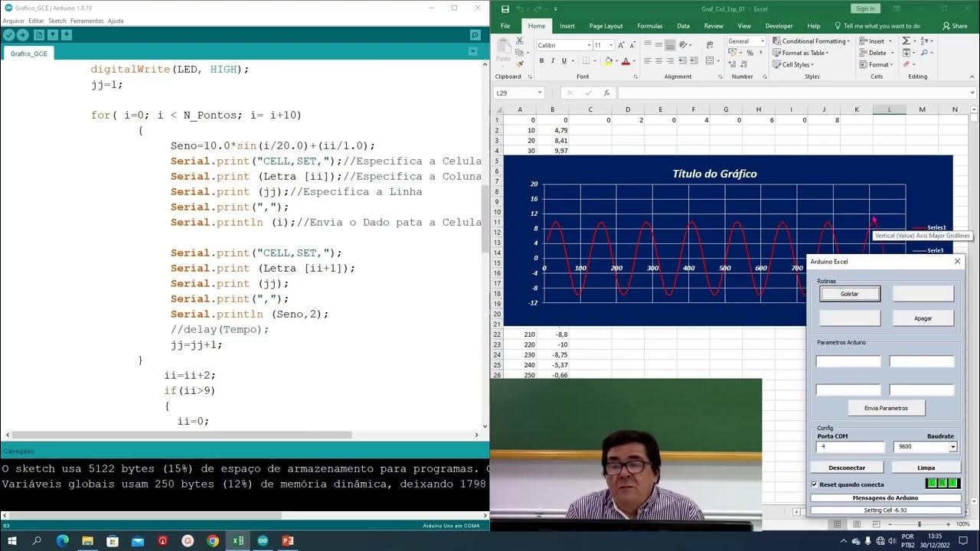The image size is (980, 551).
Task: Click the Desconectar button
Action: click(x=848, y=468)
